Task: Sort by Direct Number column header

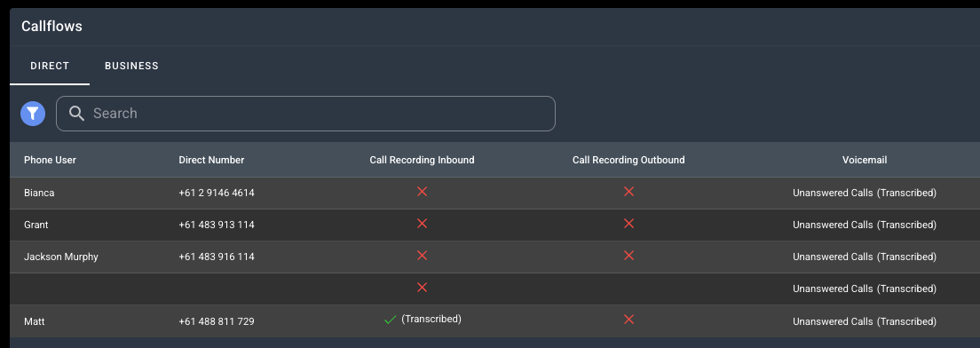Action: click(211, 160)
